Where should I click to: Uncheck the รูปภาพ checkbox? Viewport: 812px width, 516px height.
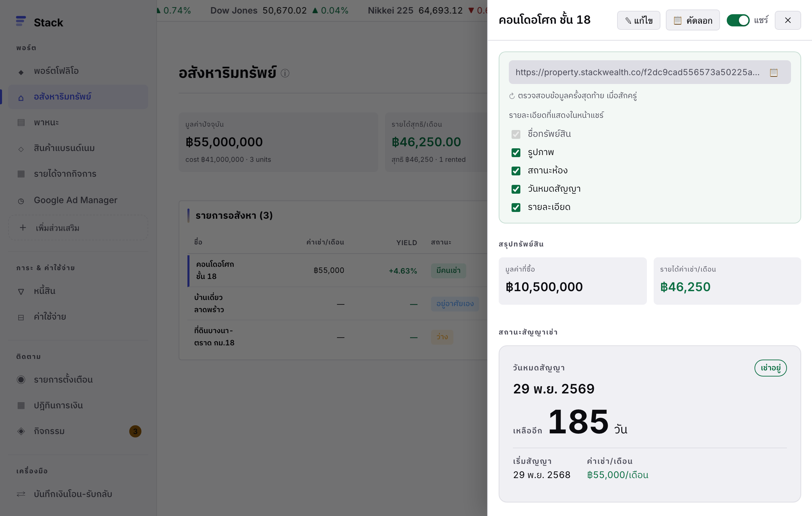click(516, 153)
